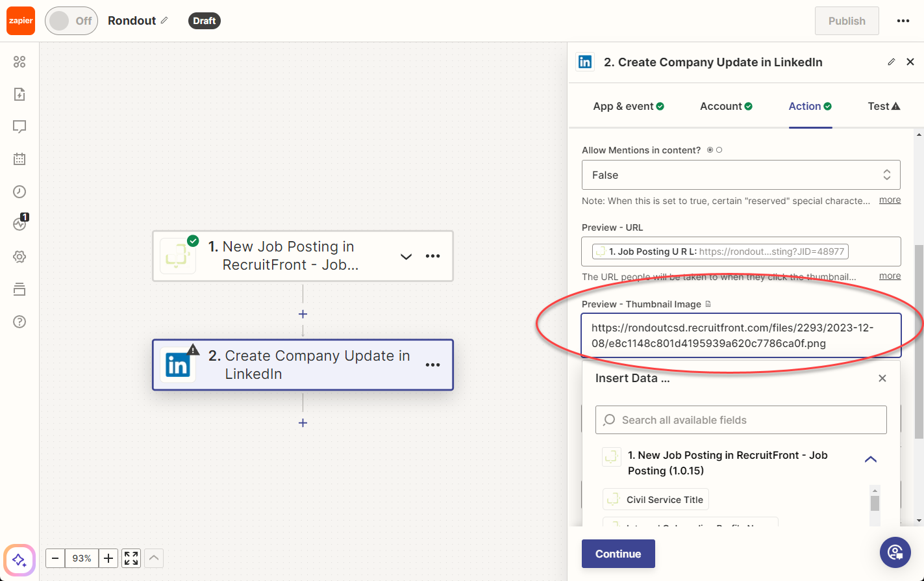
Task: Open the Zap details file icon
Action: pos(19,94)
